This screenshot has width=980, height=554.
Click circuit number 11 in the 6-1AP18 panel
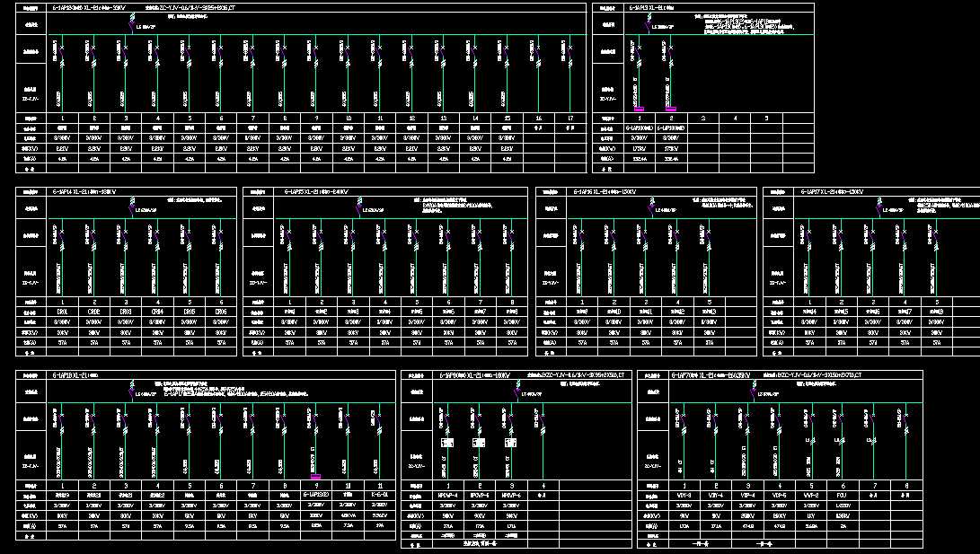pyautogui.click(x=380, y=485)
